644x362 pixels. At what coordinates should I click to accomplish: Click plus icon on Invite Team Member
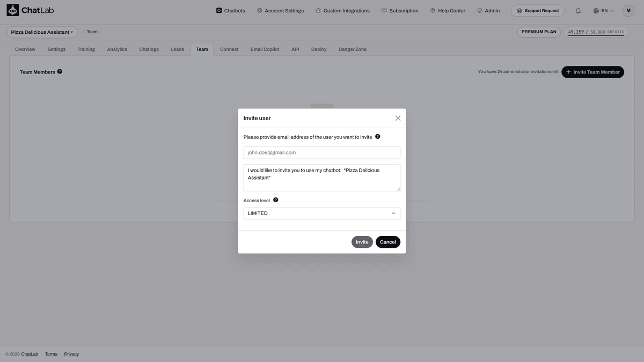point(569,72)
